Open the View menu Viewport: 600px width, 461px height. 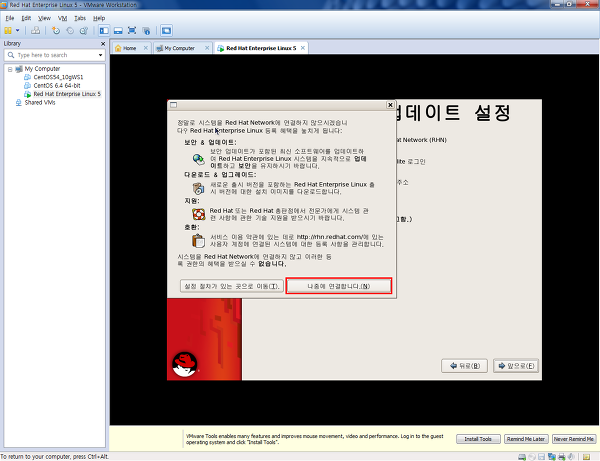tap(44, 18)
